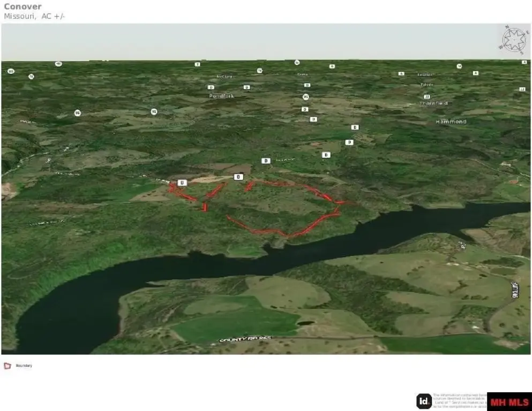Viewport: 532px width, 411px height.
Task: Click the McClurg place label
Action: pyautogui.click(x=224, y=77)
